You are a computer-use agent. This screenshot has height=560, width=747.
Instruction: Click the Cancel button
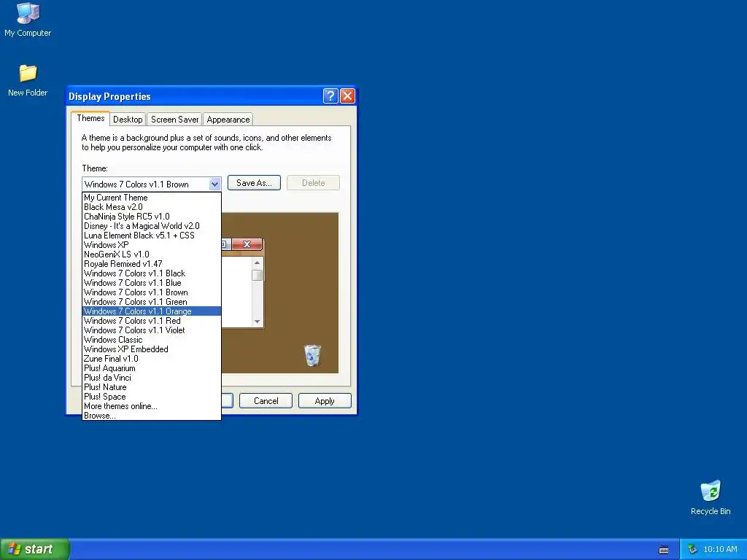266,400
